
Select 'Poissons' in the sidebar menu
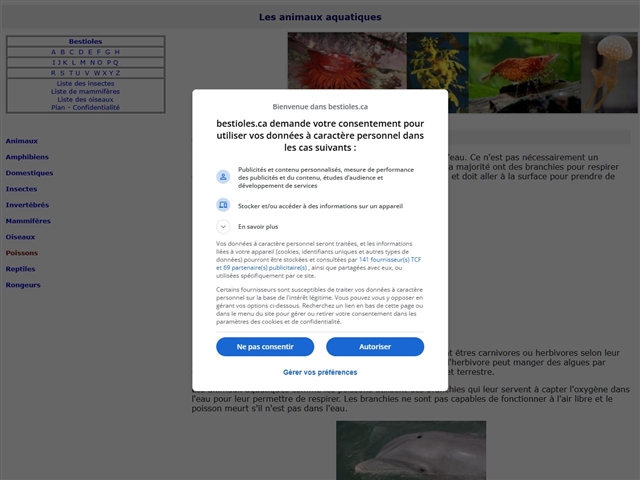coord(22,253)
